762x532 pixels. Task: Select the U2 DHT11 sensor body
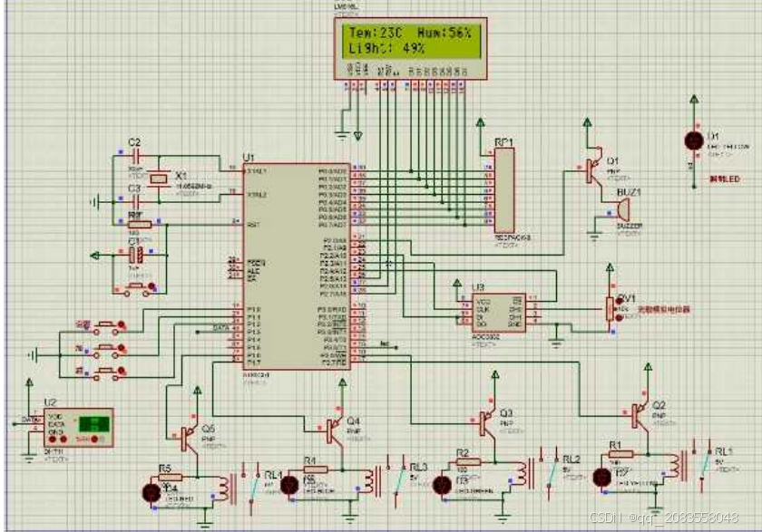(79, 428)
